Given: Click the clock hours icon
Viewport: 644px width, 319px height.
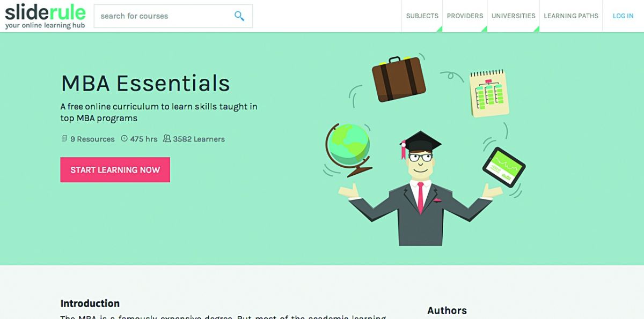Looking at the screenshot, I should pyautogui.click(x=125, y=139).
